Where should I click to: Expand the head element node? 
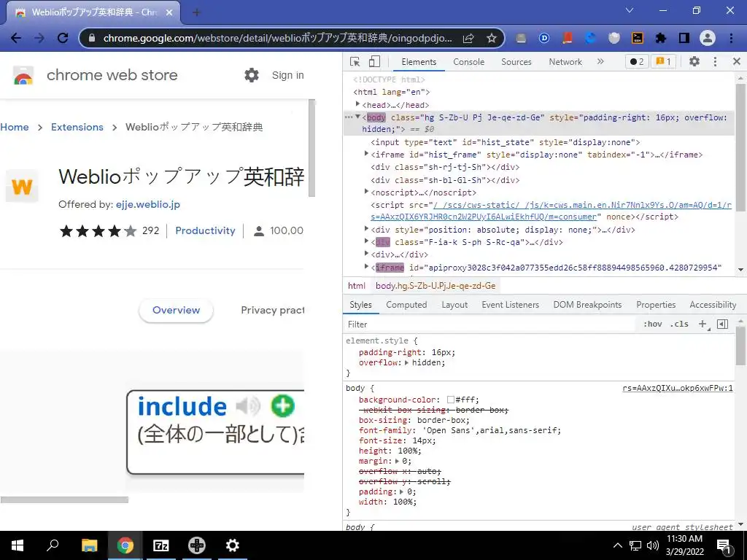click(357, 104)
